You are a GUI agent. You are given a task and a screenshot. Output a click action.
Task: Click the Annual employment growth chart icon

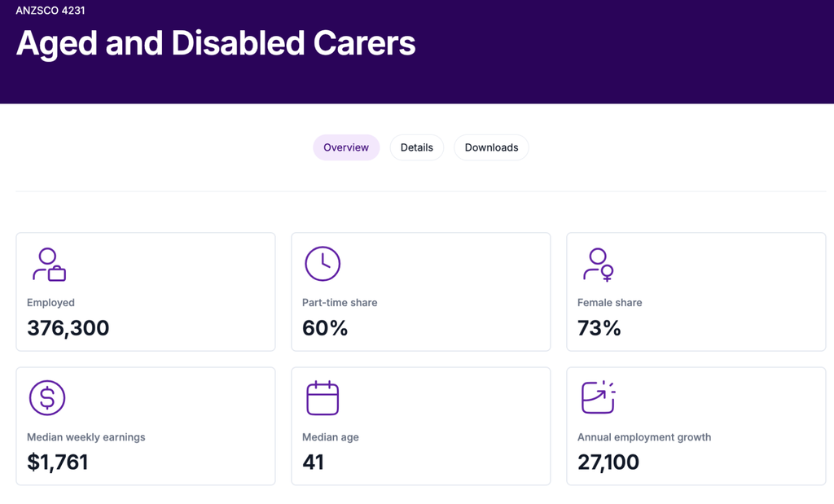(x=599, y=397)
